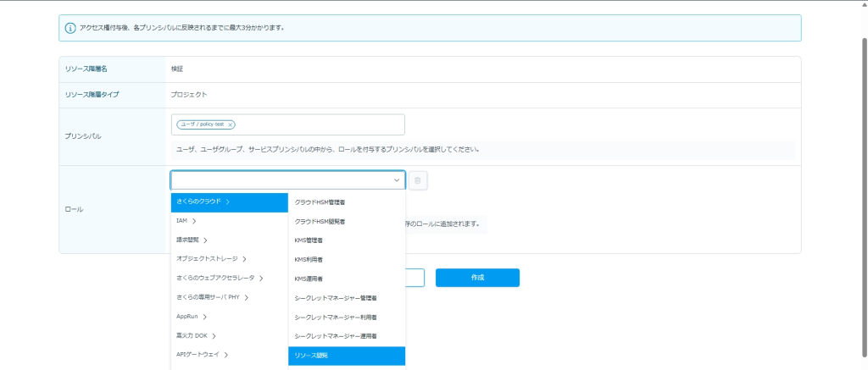Select クラウドHSM閲覧者 role
The width and height of the screenshot is (868, 370).
[347, 222]
